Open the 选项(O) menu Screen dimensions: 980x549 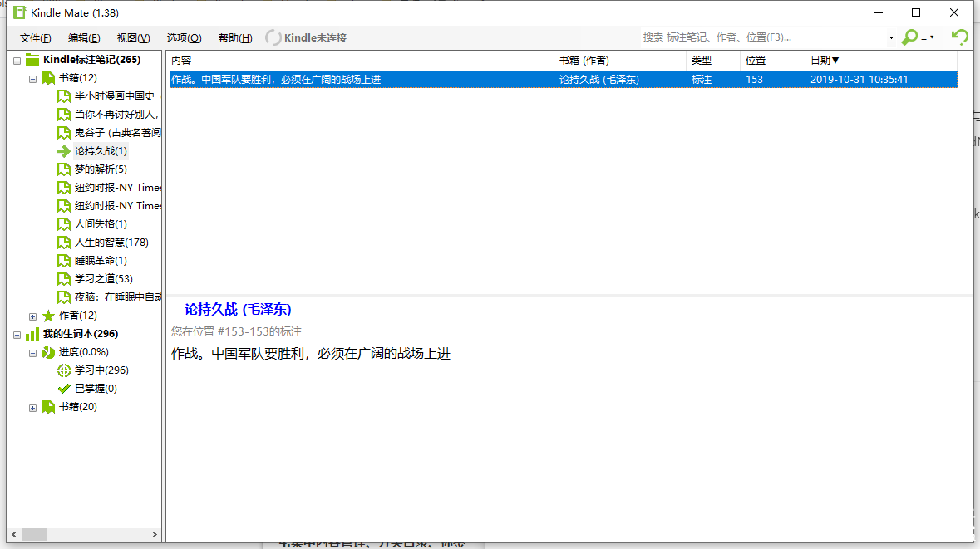[x=184, y=38]
